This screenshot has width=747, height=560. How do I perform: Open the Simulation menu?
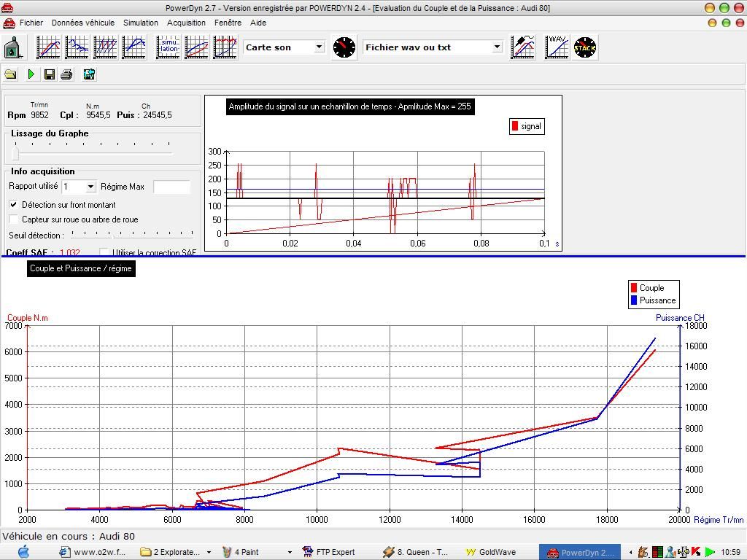(140, 23)
